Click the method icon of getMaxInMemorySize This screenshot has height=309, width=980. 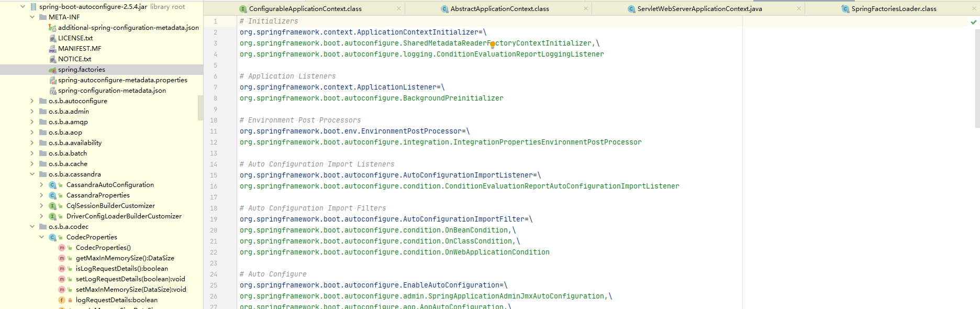(62, 258)
